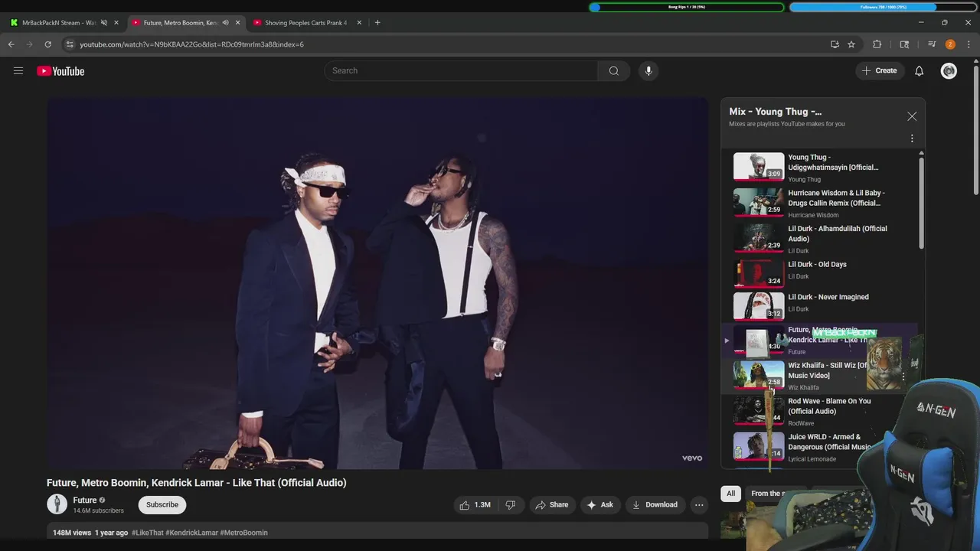Like the video (1.3M)

[x=475, y=504]
